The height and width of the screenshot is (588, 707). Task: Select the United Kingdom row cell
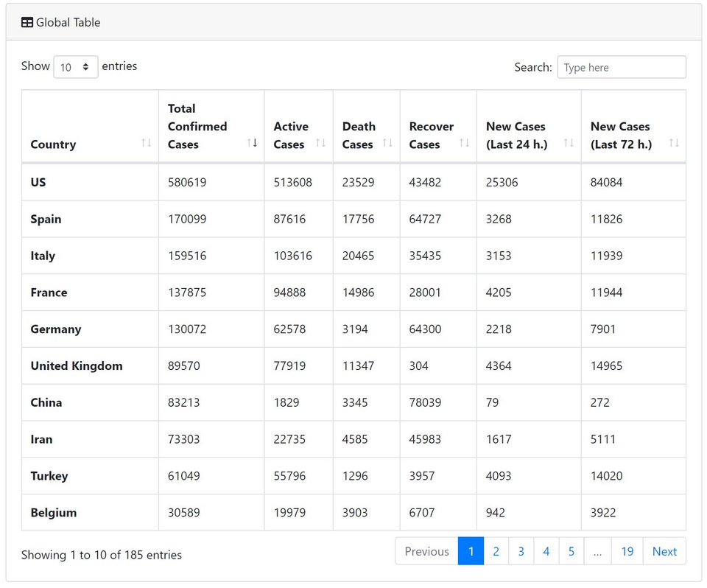pyautogui.click(x=77, y=366)
